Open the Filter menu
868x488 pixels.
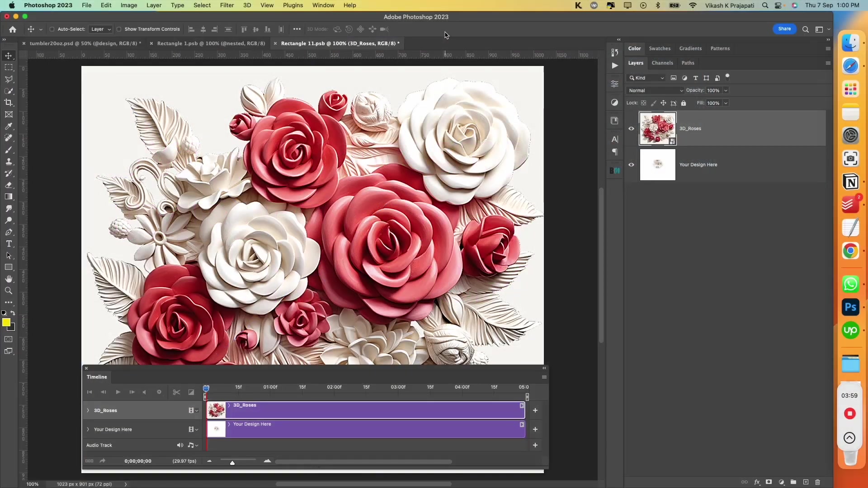pyautogui.click(x=226, y=5)
